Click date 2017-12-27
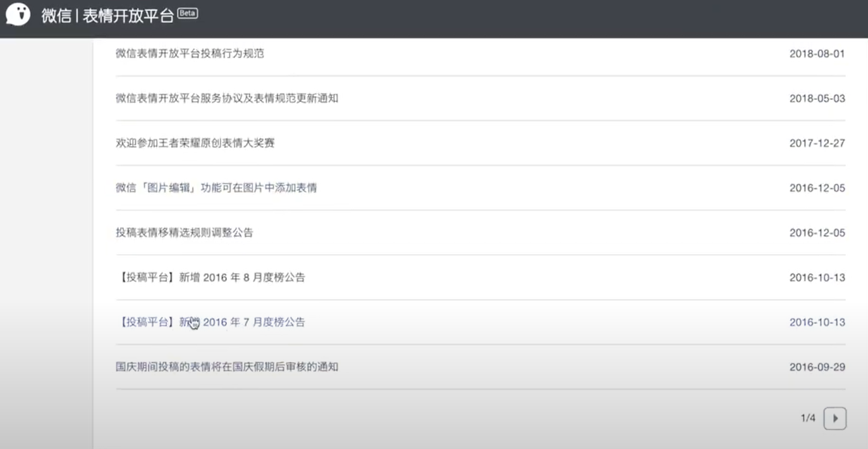This screenshot has height=449, width=868. (817, 143)
